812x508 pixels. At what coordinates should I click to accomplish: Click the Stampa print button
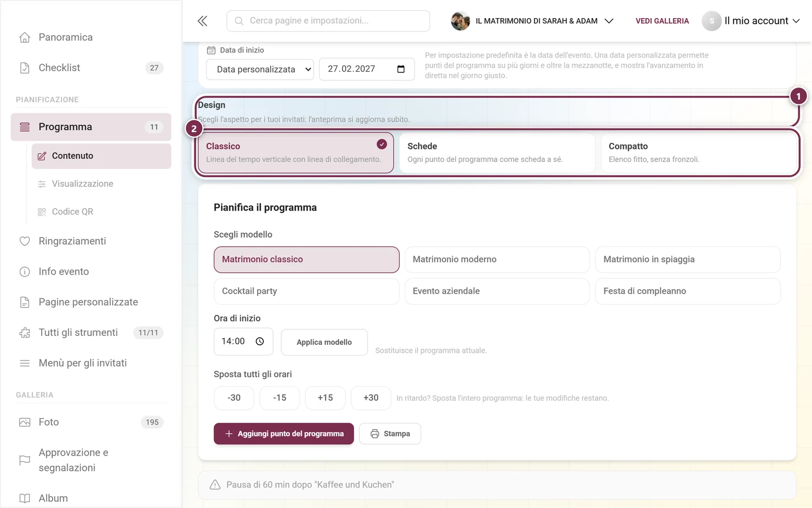390,433
